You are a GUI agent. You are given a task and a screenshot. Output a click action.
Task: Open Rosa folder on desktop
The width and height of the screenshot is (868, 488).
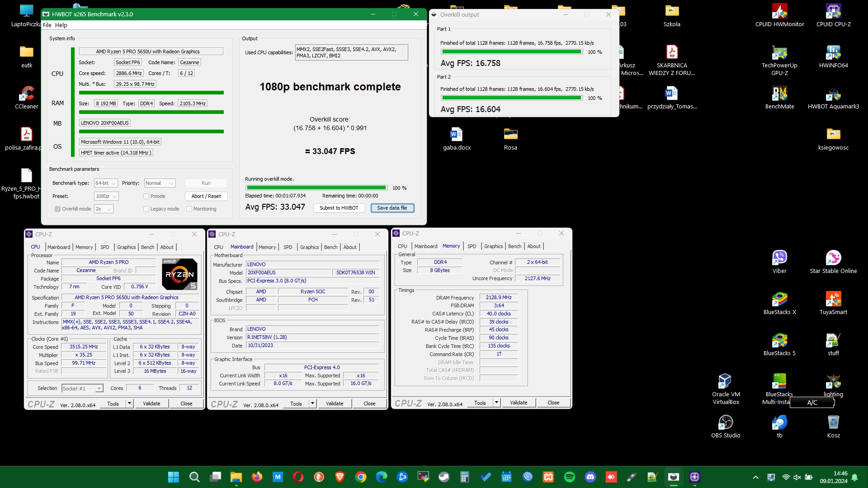click(510, 138)
